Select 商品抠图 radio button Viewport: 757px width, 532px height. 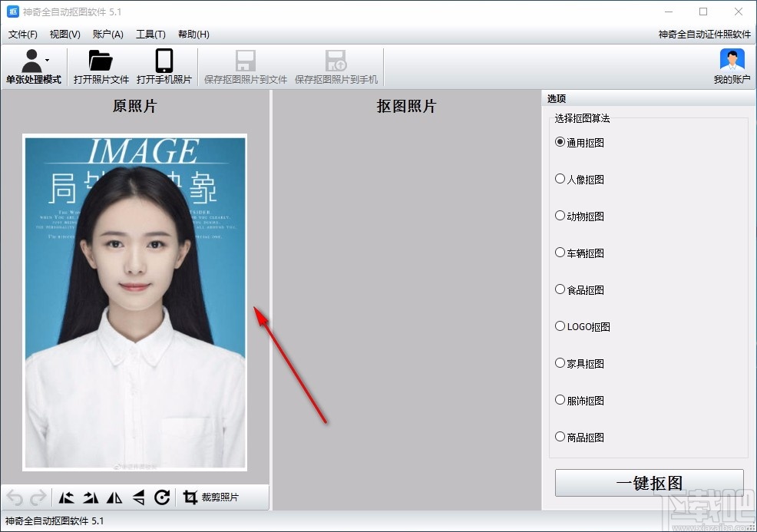pos(560,436)
